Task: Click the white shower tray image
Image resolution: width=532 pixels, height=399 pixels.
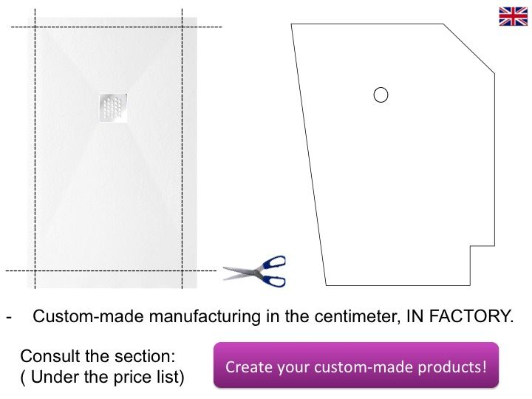Action: point(112,153)
